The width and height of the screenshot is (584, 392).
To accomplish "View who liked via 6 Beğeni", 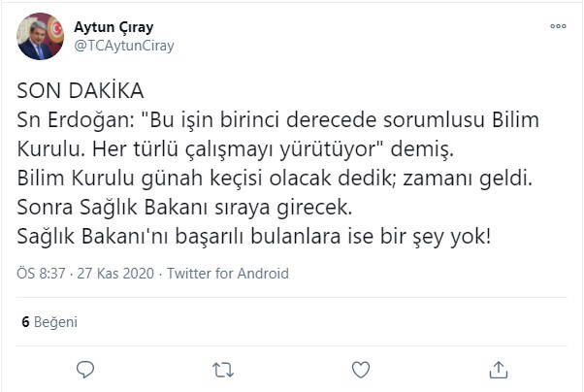I will (x=49, y=322).
